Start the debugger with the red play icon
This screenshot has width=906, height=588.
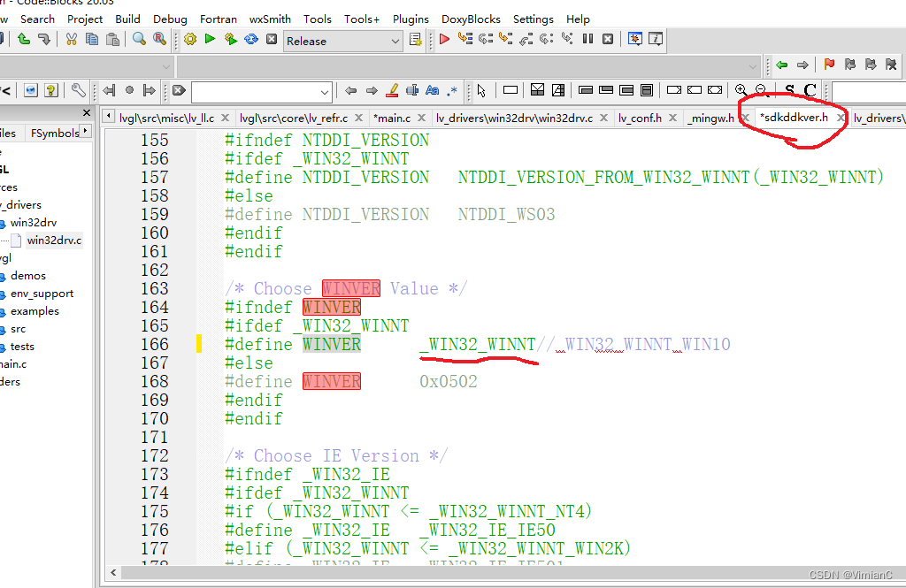[x=445, y=39]
